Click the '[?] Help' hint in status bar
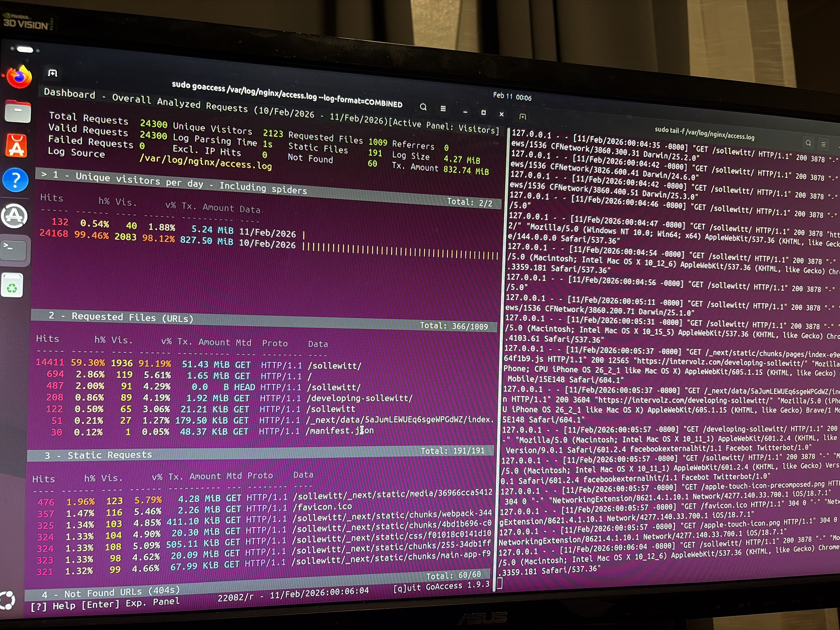 coord(53,606)
